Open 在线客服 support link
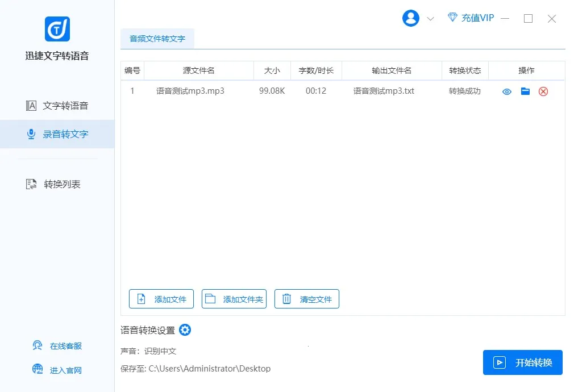 (57, 346)
